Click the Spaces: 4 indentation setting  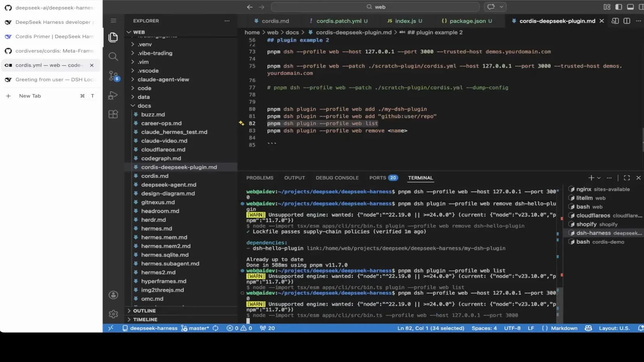point(484,328)
